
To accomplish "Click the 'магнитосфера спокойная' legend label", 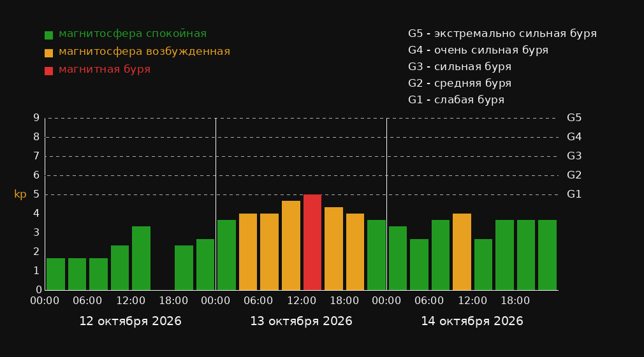I will click(x=133, y=34).
